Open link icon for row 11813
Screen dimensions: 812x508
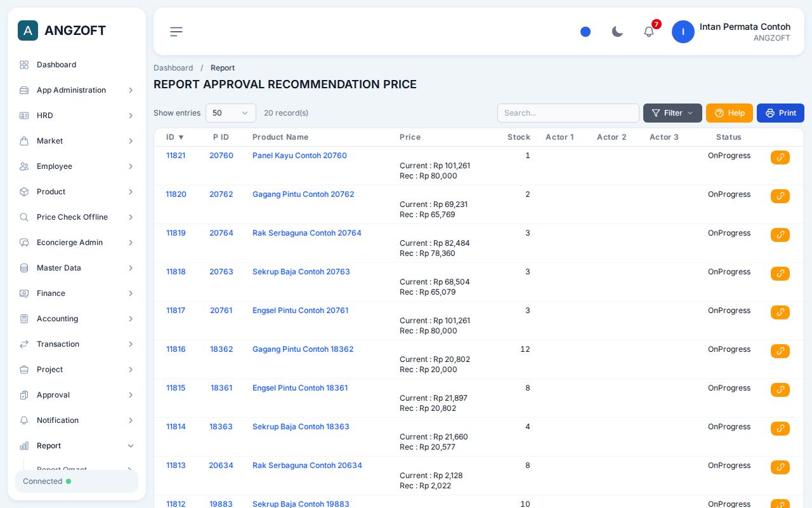[x=780, y=467]
